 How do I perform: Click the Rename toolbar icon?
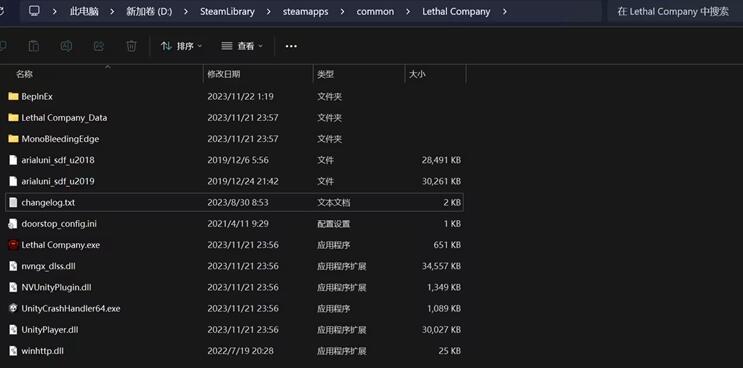tap(66, 46)
